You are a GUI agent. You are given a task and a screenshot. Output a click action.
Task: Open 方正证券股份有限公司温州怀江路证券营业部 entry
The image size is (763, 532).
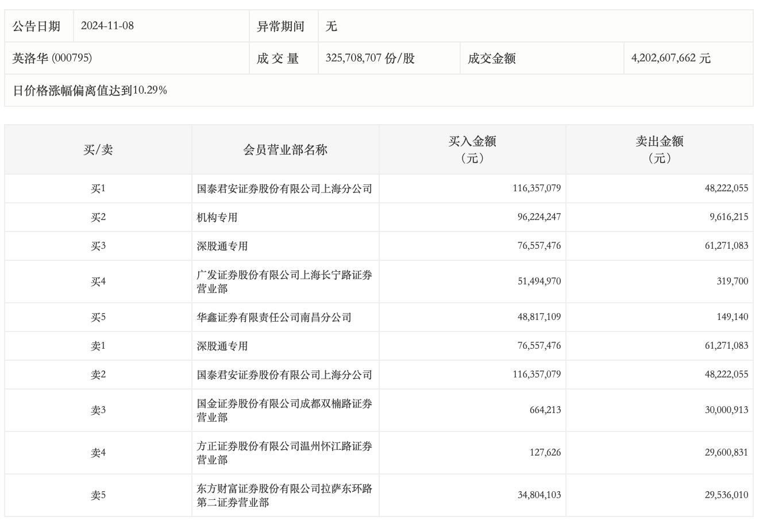tap(284, 453)
